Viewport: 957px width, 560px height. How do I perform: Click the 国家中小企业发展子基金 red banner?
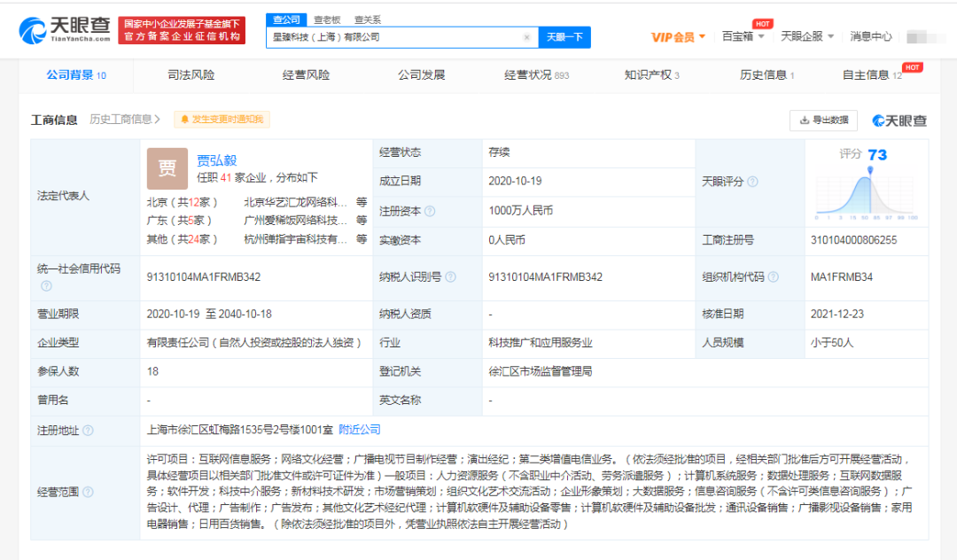click(x=182, y=30)
